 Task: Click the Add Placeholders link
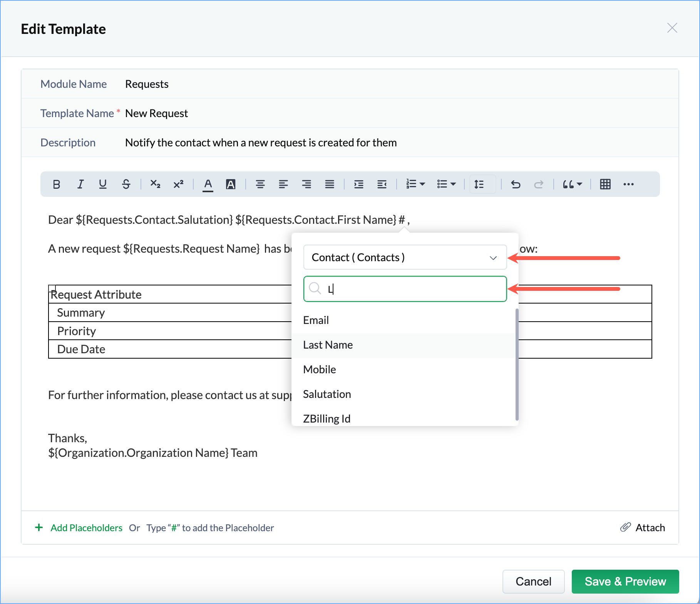[86, 528]
